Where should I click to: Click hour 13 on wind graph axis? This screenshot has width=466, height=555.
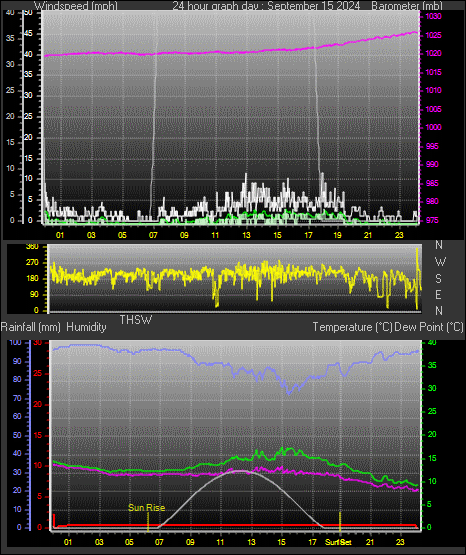coord(246,235)
